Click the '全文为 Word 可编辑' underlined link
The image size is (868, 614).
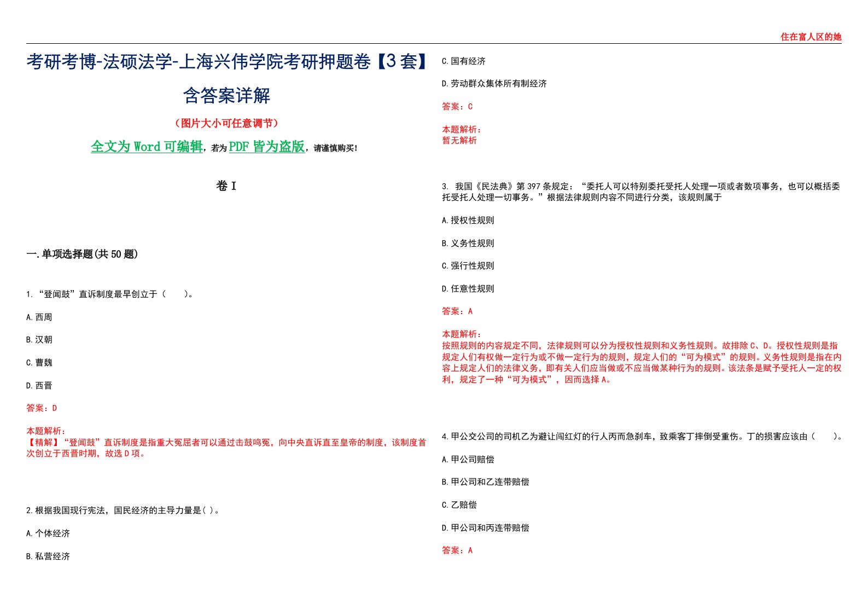point(147,147)
